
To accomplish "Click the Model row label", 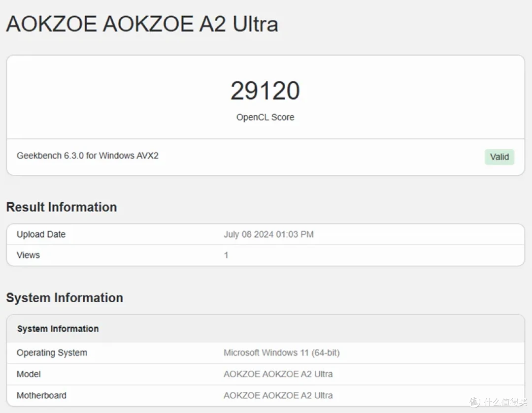I will tap(29, 374).
